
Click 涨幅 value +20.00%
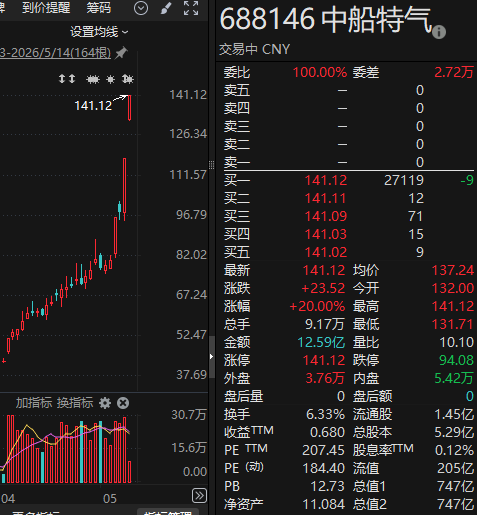317,306
